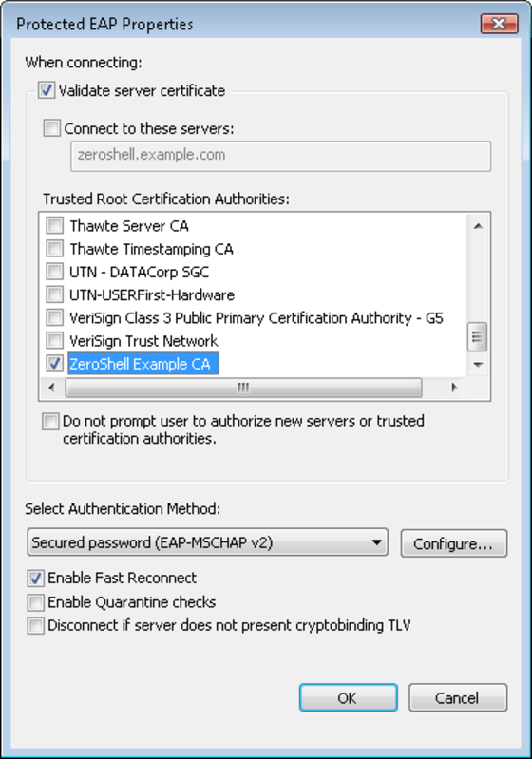Check VeriSign Trust Network certificate
This screenshot has height=759, width=532.
tap(55, 341)
